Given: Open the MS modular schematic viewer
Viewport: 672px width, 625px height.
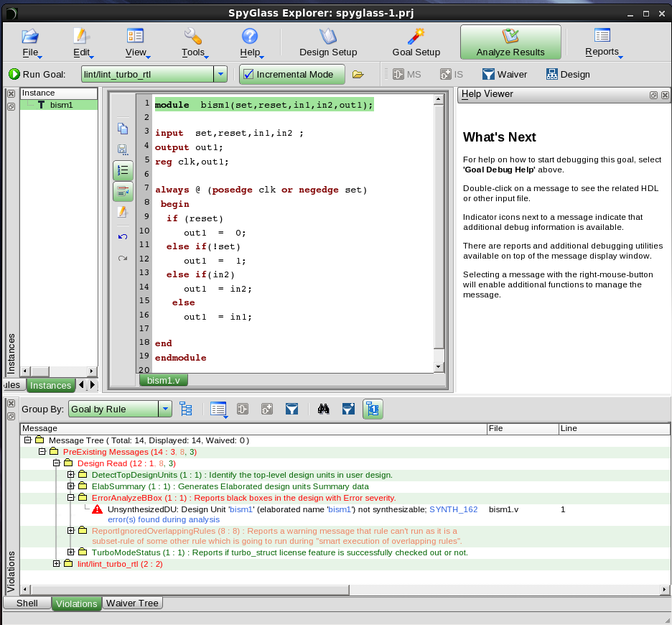Looking at the screenshot, I should [x=407, y=75].
